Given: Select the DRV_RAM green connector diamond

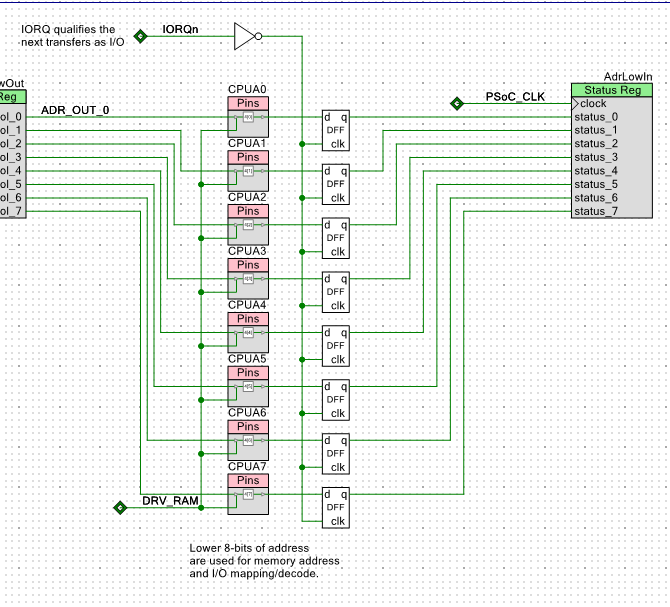Looking at the screenshot, I should (120, 507).
